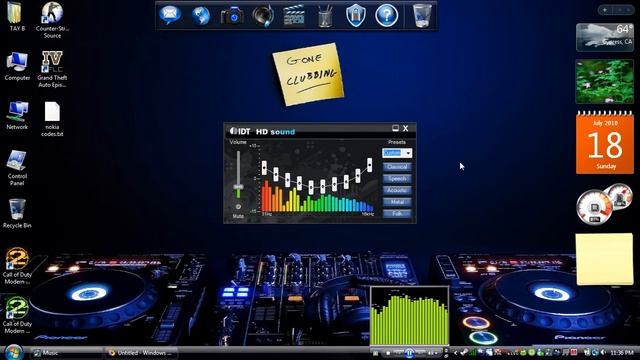640x360 pixels.
Task: Select the Speech preset
Action: [397, 178]
